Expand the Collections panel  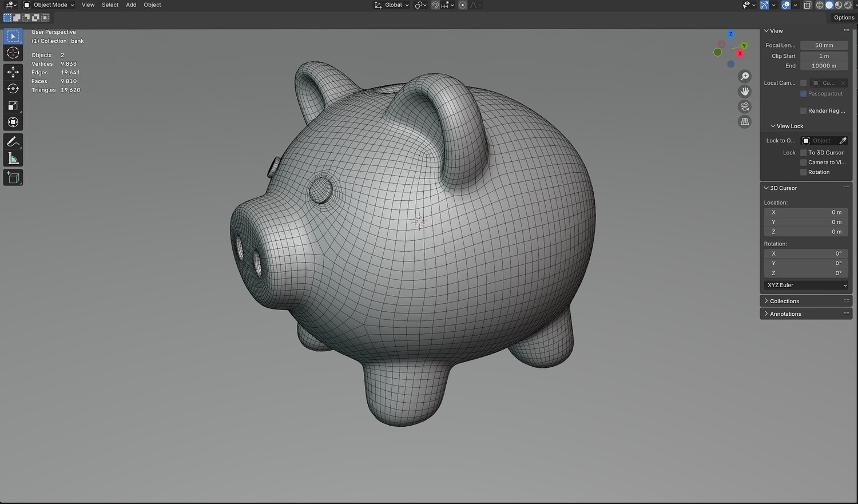coord(781,301)
